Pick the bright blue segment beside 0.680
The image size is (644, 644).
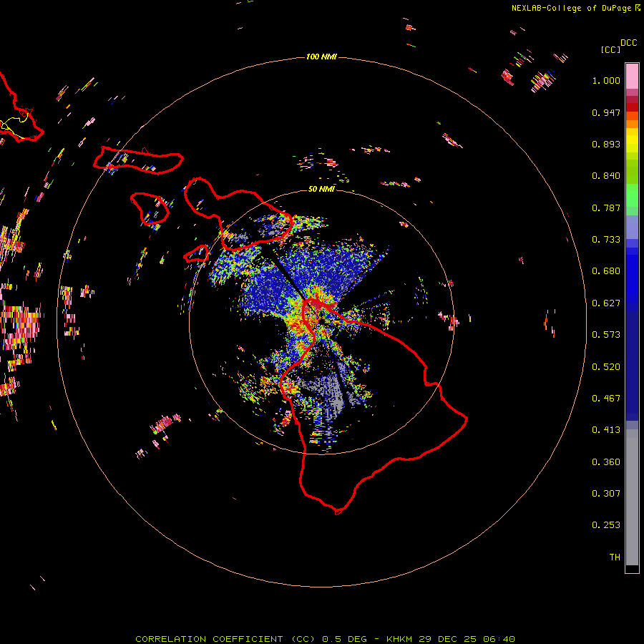tap(632, 275)
